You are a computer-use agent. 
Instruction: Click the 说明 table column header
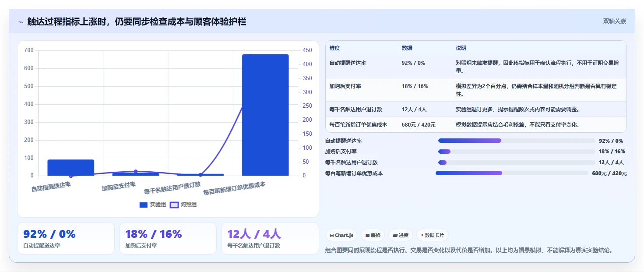461,48
